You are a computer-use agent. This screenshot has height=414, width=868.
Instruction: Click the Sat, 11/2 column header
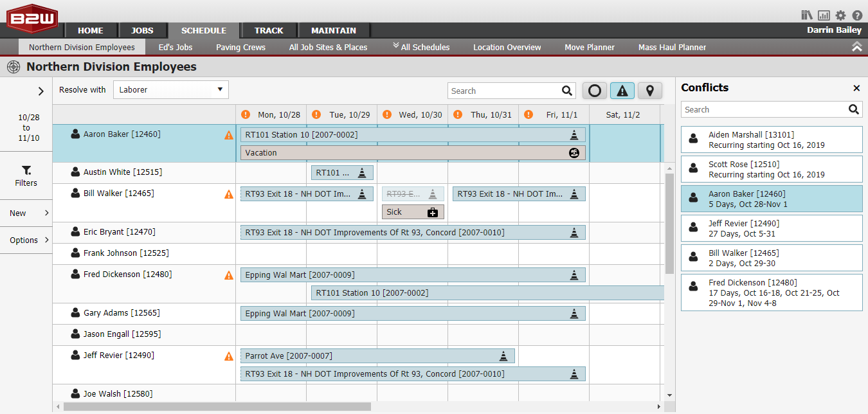tap(624, 114)
